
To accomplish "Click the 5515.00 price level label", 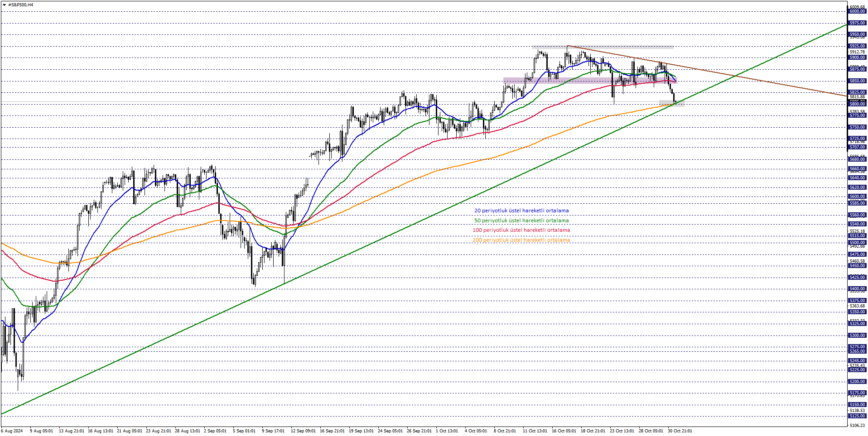I will pyautogui.click(x=857, y=236).
